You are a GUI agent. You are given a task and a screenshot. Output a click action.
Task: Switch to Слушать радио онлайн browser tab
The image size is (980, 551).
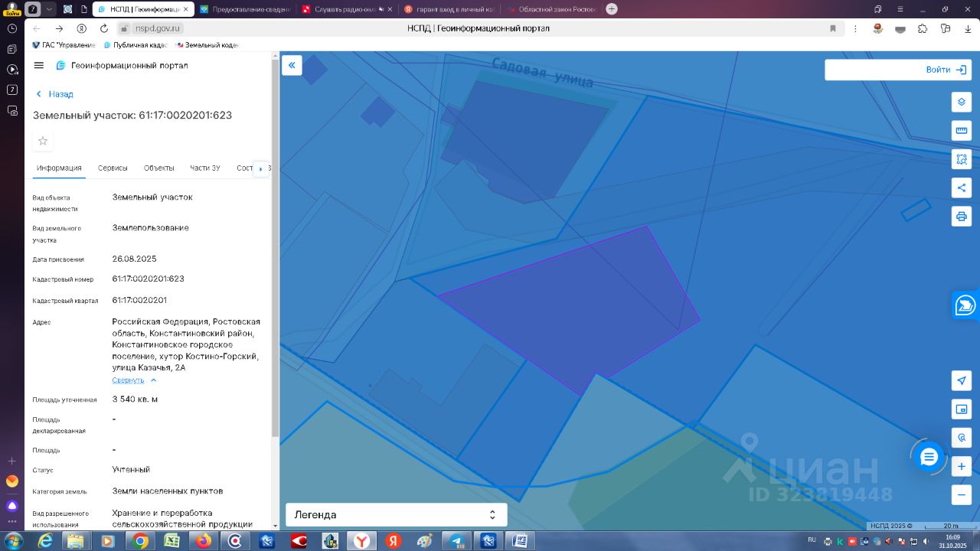pyautogui.click(x=347, y=9)
